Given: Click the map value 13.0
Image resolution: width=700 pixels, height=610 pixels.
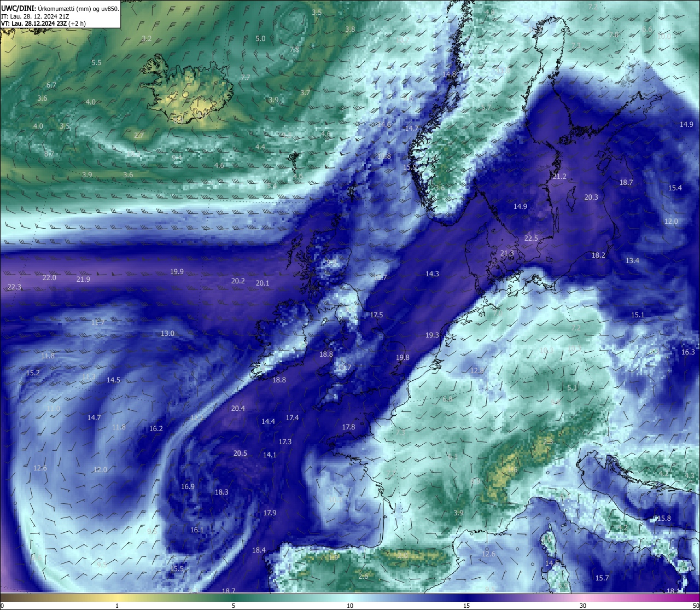Looking at the screenshot, I should point(167,334).
